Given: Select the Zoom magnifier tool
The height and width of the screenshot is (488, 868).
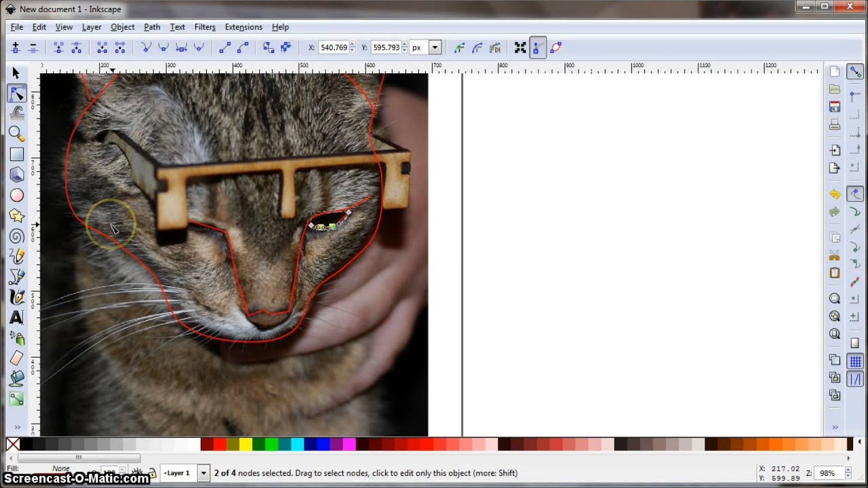Looking at the screenshot, I should (16, 134).
